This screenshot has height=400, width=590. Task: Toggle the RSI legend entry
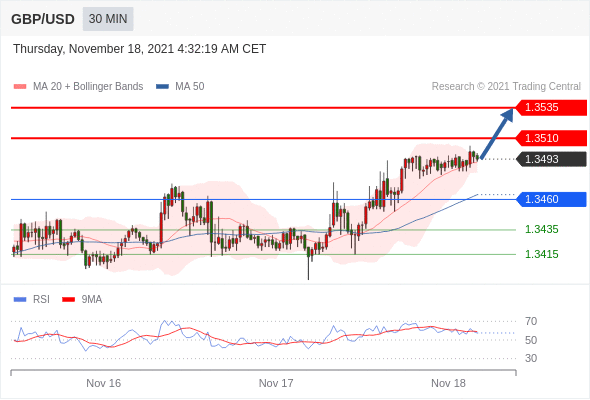pos(32,300)
